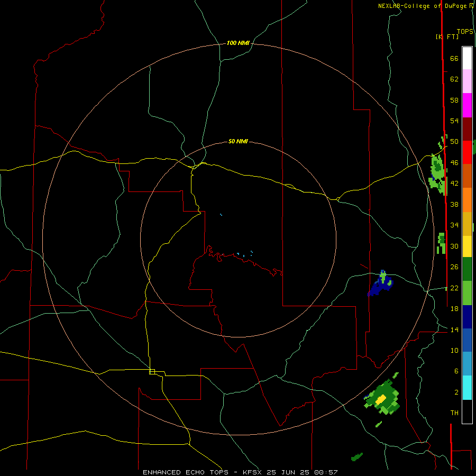
Task: Click the '100 NMI' range ring label
Action: [x=238, y=43]
